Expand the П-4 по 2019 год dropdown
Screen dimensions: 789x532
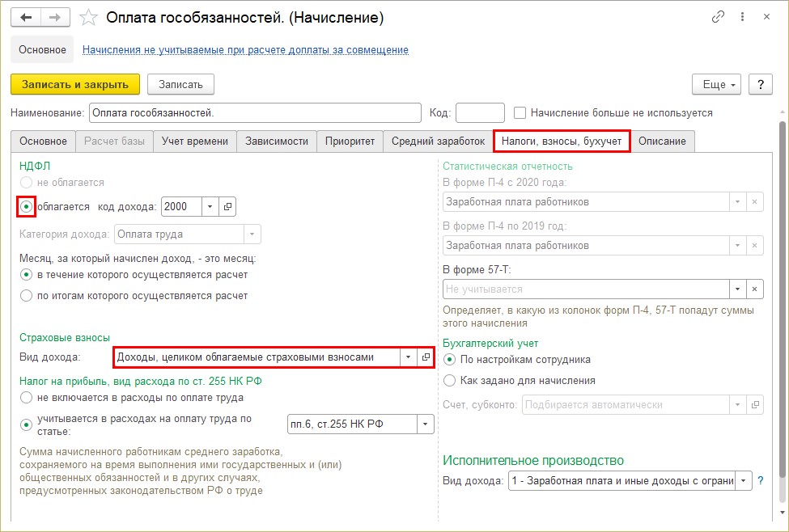coord(737,246)
